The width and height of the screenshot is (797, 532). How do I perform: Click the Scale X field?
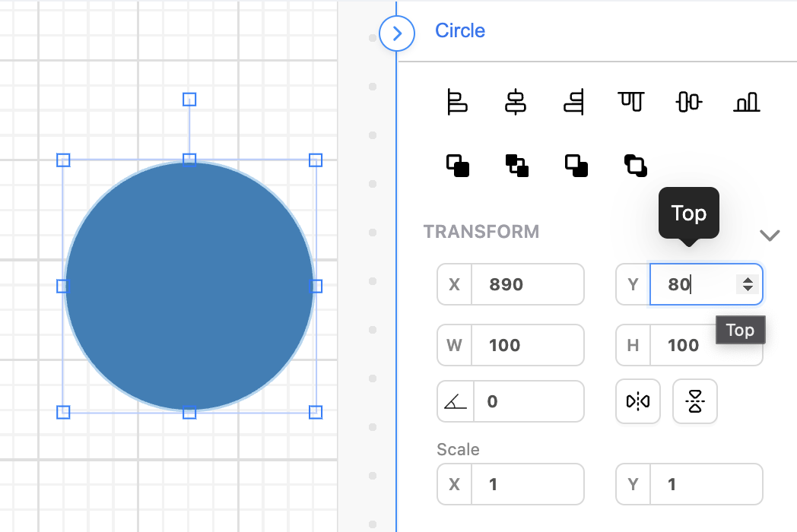[x=526, y=484]
